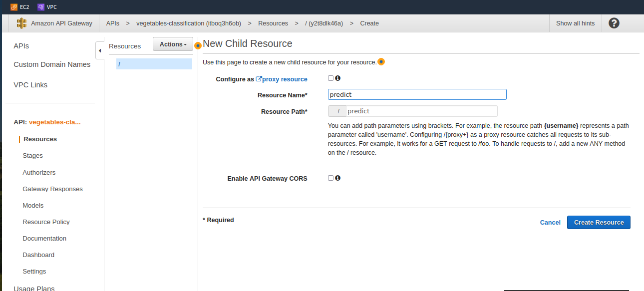
Task: Open Stages in the sidebar
Action: point(32,156)
